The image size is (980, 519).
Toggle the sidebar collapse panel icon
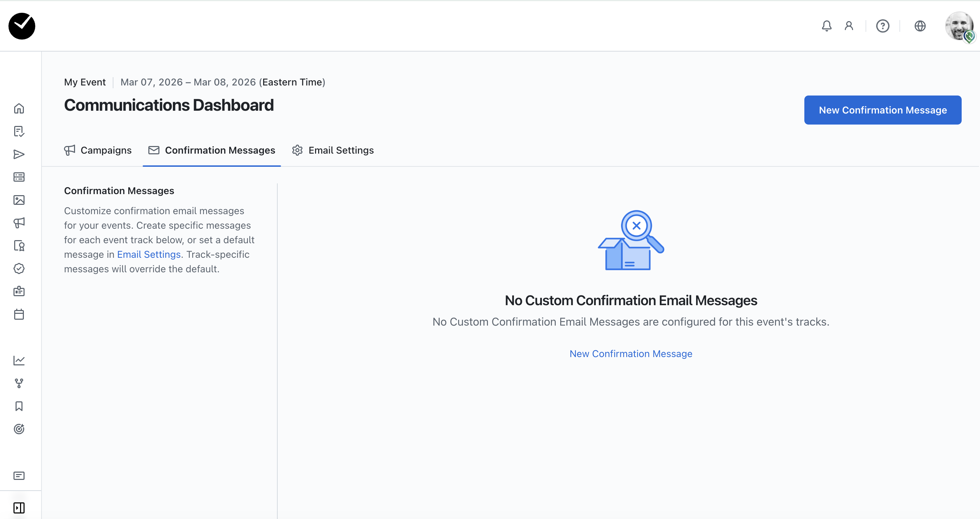coord(19,508)
